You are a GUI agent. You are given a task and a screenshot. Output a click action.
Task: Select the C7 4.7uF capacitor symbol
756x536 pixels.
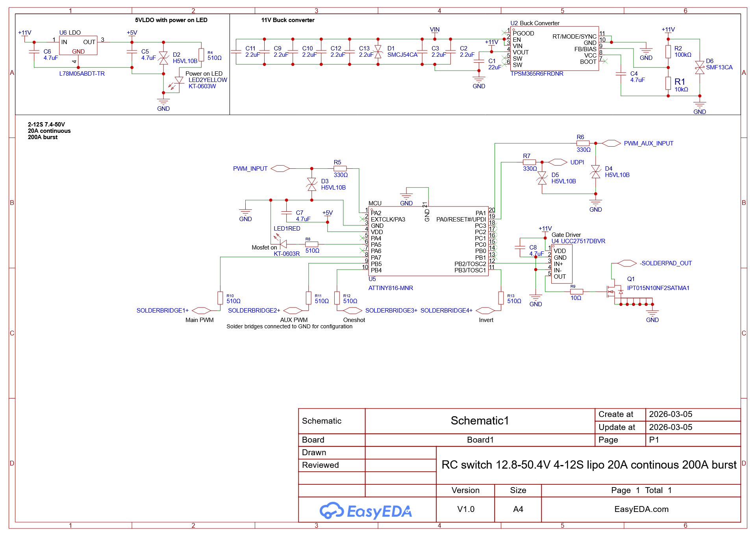tap(286, 212)
